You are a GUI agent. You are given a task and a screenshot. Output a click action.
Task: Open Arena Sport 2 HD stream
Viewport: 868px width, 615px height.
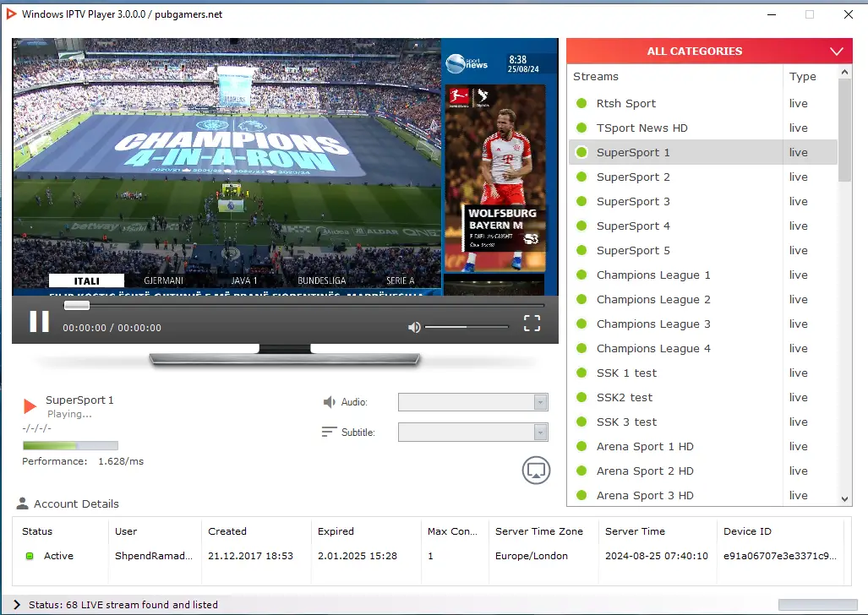click(702, 471)
